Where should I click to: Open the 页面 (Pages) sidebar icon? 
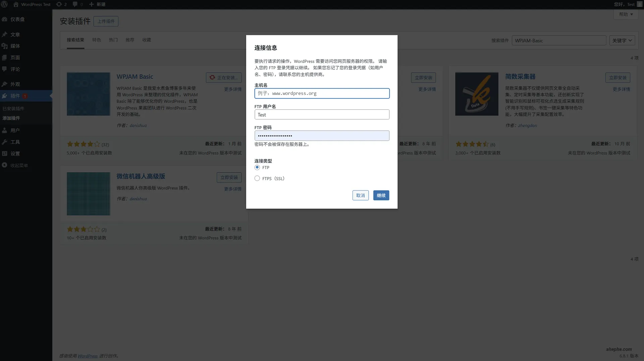[5, 57]
